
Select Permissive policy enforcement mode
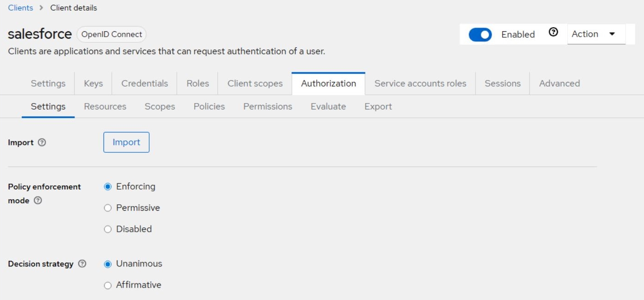click(x=108, y=208)
